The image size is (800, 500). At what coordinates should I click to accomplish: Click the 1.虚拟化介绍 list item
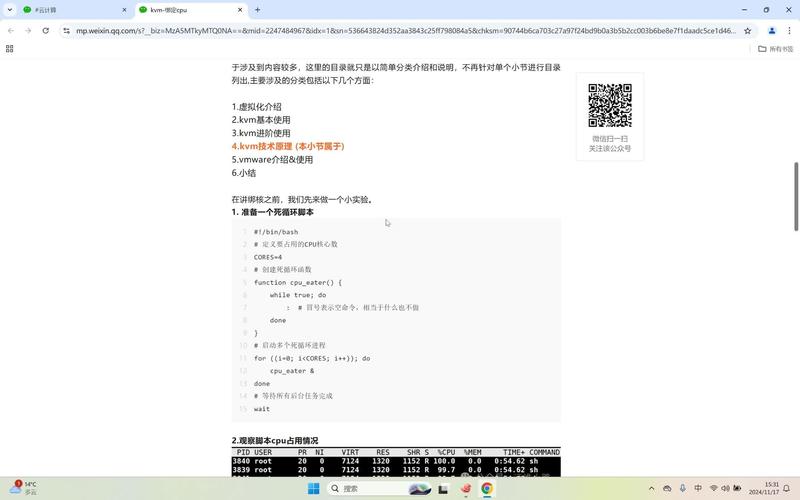pos(256,107)
